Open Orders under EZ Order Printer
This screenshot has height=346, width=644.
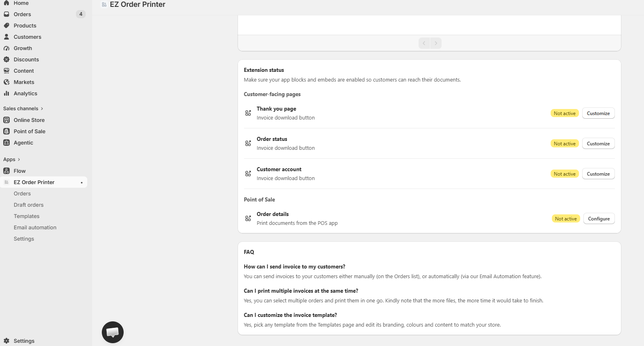tap(22, 193)
